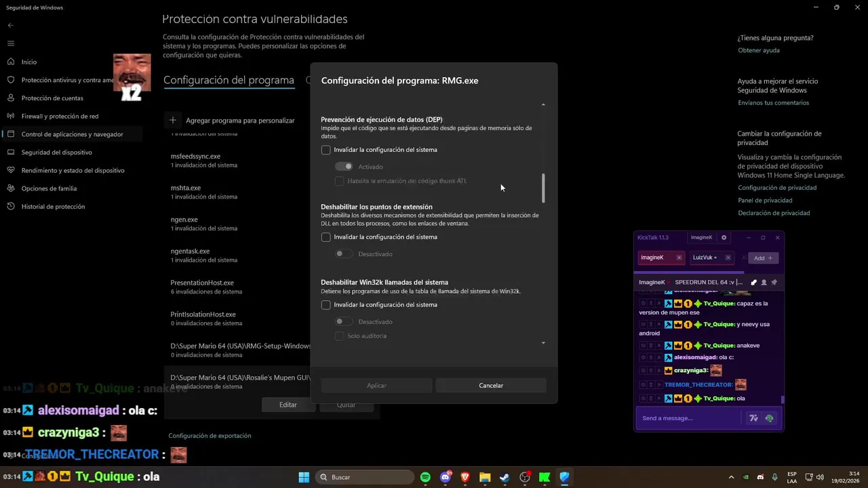Click the back arrow in Seguridad de Windows
This screenshot has height=488, width=868.
[x=10, y=25]
